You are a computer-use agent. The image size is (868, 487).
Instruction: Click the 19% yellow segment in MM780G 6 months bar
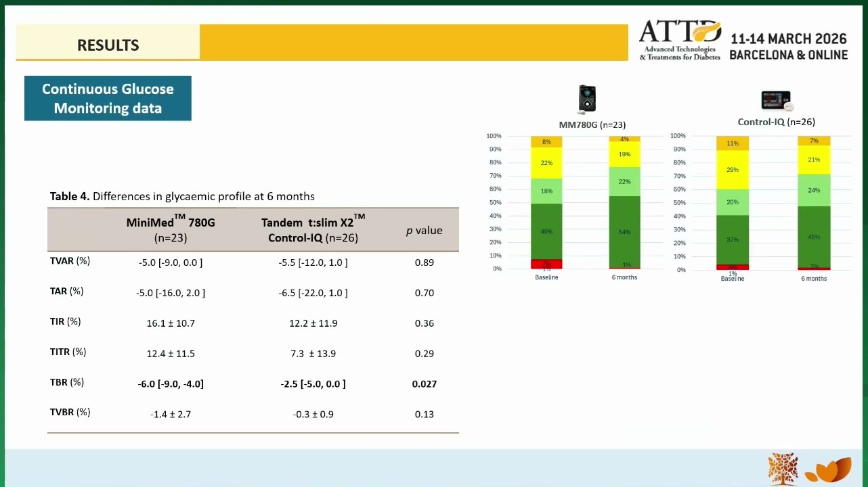tap(624, 154)
